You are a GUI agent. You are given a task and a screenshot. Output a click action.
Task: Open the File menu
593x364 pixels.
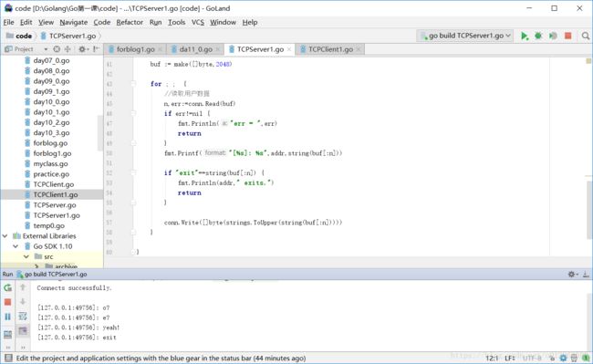(8, 22)
